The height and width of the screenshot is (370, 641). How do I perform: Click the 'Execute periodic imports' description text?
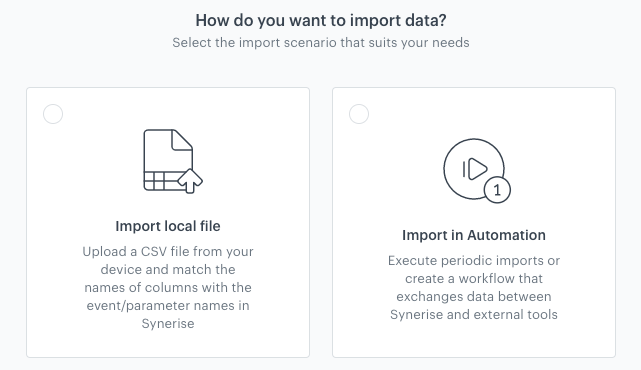coord(474,287)
